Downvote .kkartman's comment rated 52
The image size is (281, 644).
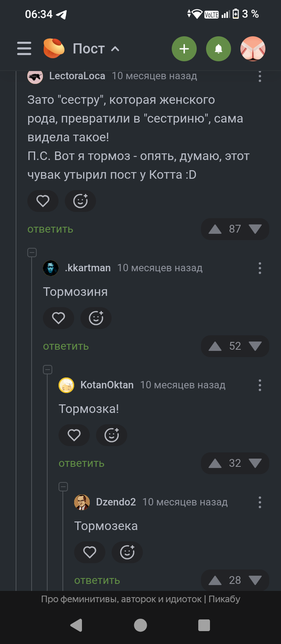[255, 346]
